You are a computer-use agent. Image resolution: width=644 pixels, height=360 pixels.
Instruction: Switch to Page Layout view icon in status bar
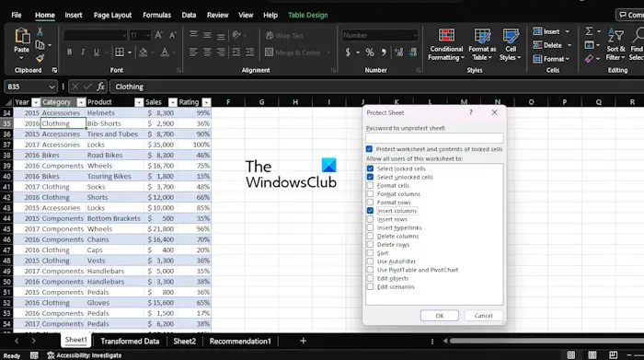(592, 355)
